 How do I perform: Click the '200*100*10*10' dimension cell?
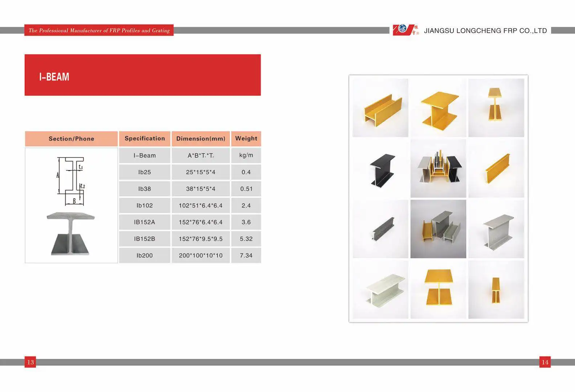[x=201, y=256]
